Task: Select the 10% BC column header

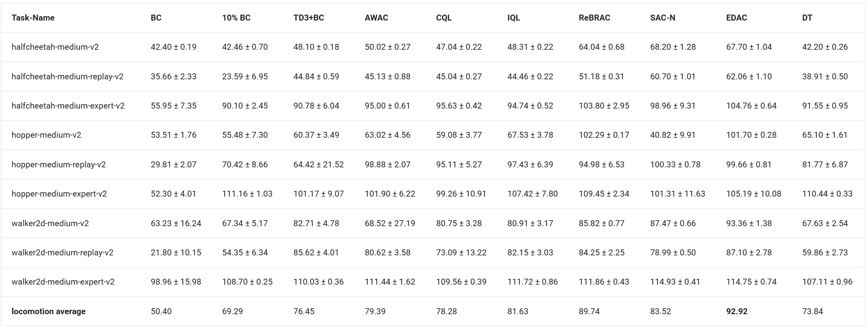Action: [x=236, y=18]
